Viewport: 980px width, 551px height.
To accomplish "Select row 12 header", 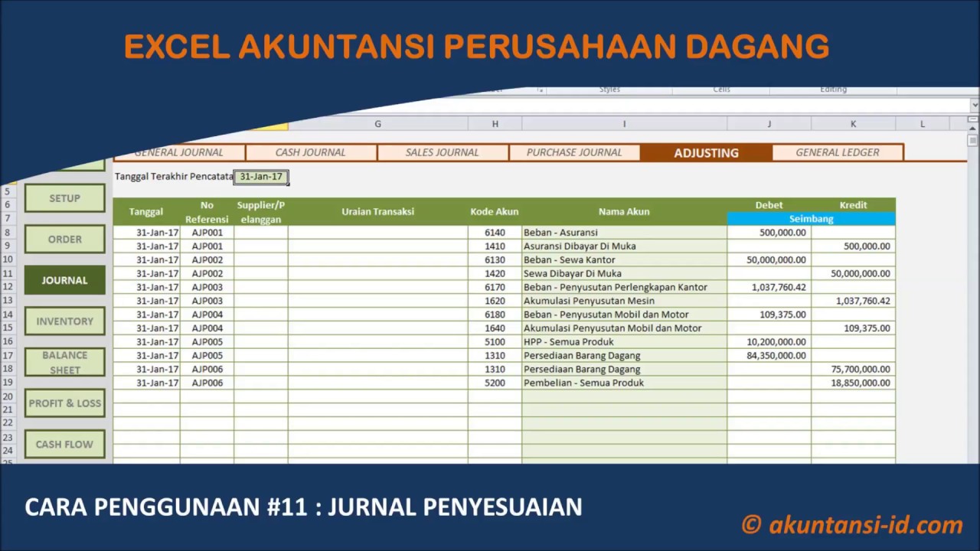I will coord(7,287).
